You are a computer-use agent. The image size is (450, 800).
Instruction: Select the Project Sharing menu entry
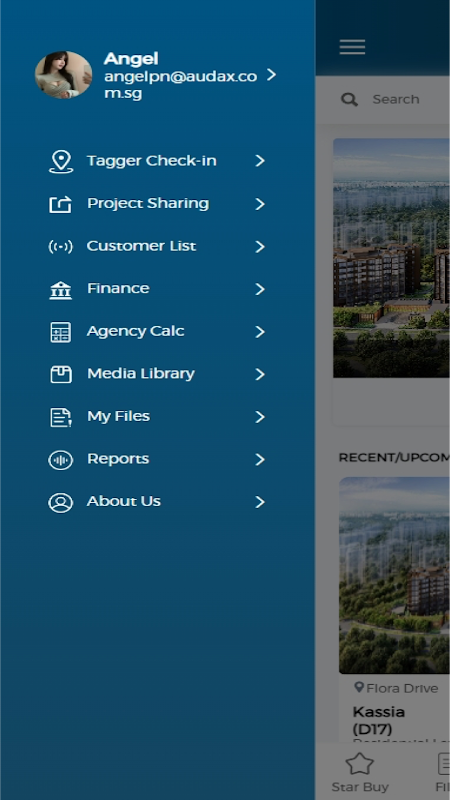[x=157, y=204]
